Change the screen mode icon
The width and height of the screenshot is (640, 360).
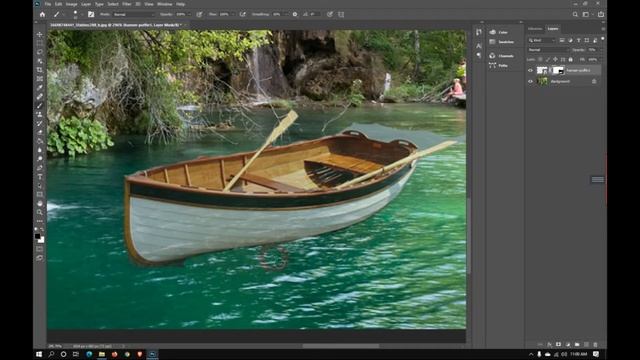click(x=40, y=258)
